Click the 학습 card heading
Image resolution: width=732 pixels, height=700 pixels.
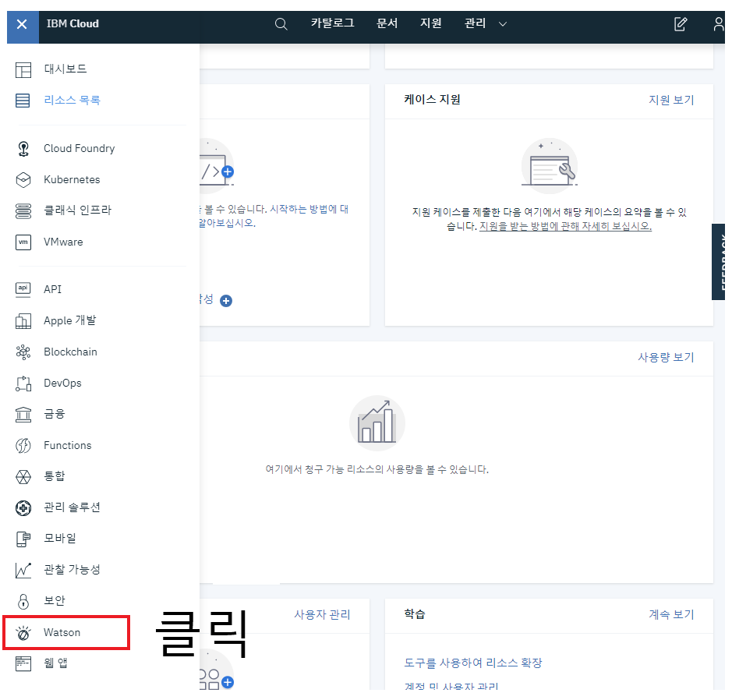pyautogui.click(x=415, y=614)
